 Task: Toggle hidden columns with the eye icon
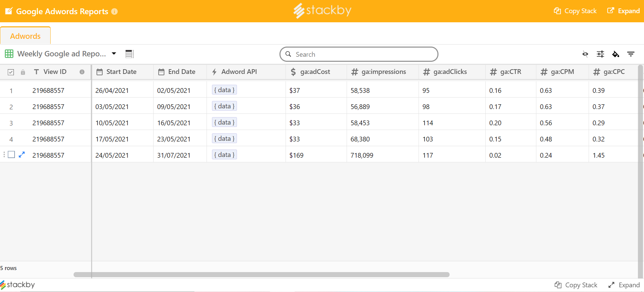click(585, 54)
